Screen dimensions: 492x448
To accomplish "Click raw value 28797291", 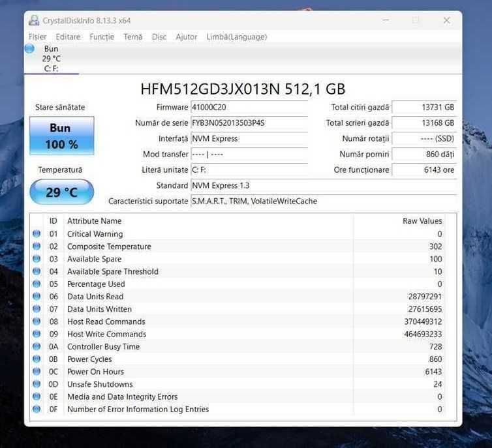I will click(x=425, y=297).
